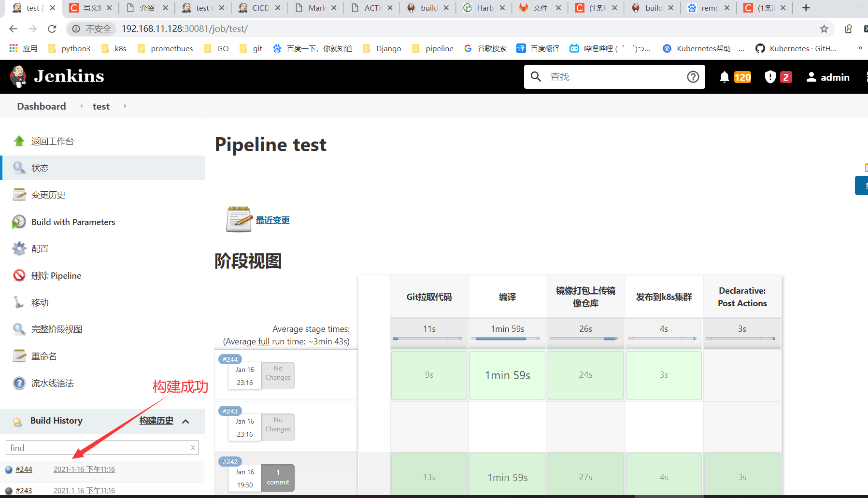
Task: Switch to the CICD browser tab
Action: tap(259, 8)
